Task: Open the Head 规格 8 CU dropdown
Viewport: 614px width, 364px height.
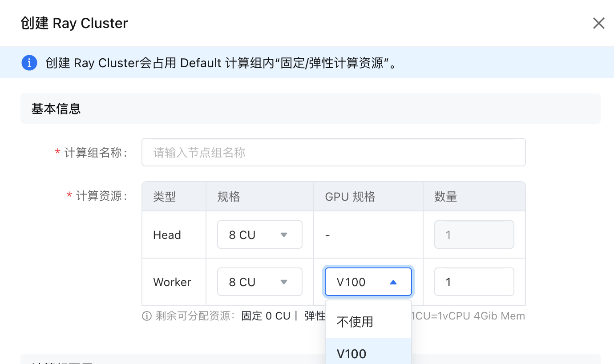Action: (260, 235)
